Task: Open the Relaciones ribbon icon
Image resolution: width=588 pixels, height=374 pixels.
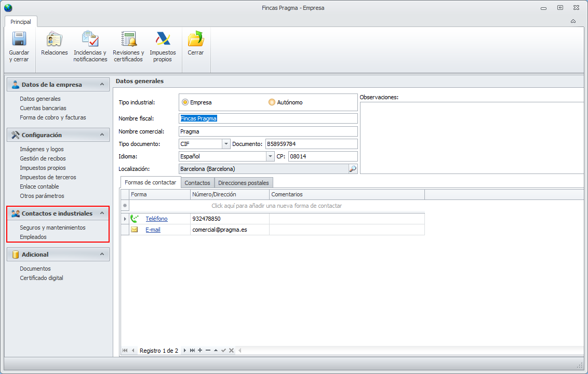Action: click(x=54, y=39)
